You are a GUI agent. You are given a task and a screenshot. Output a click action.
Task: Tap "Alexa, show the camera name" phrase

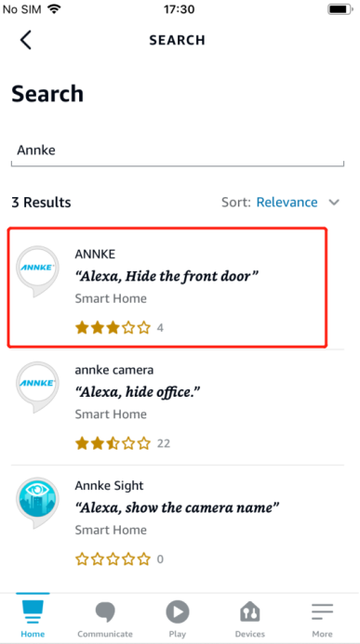pos(177,508)
